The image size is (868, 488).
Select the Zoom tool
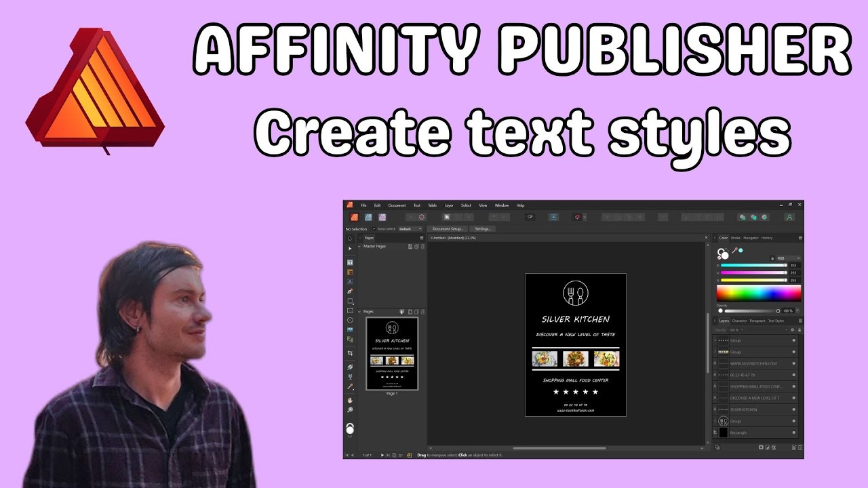click(350, 410)
